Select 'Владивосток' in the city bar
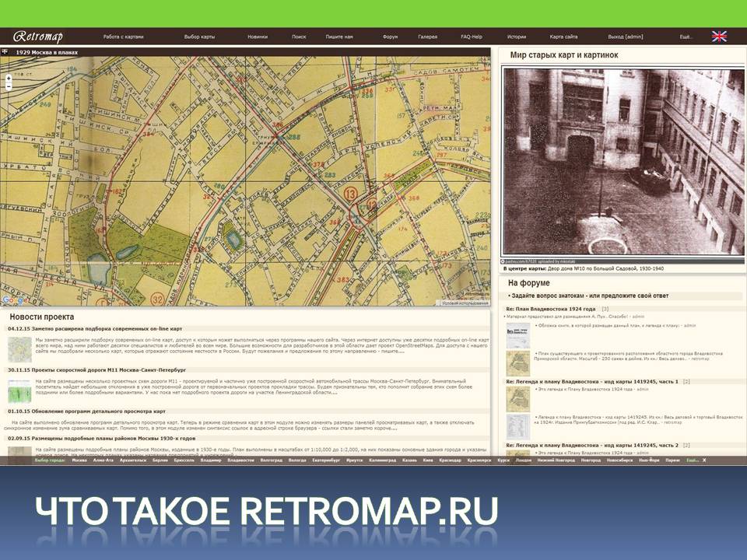This screenshot has width=747, height=560. (x=240, y=460)
